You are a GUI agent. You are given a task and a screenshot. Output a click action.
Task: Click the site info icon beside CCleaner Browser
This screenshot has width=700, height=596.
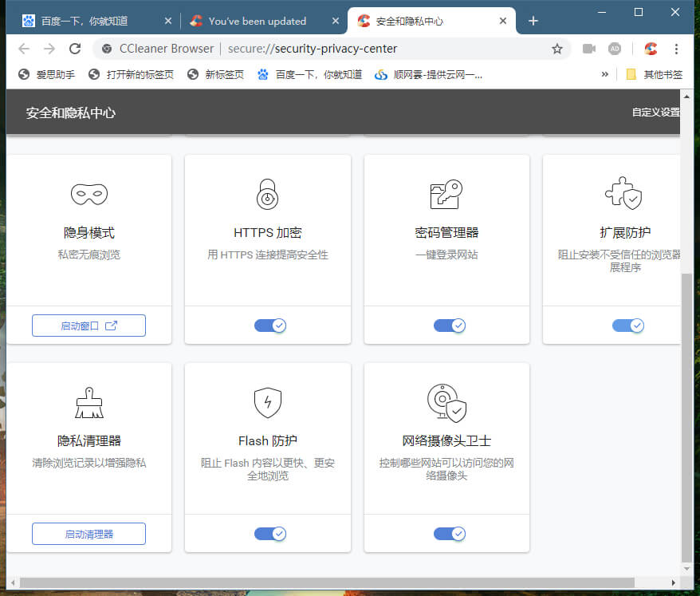[107, 49]
